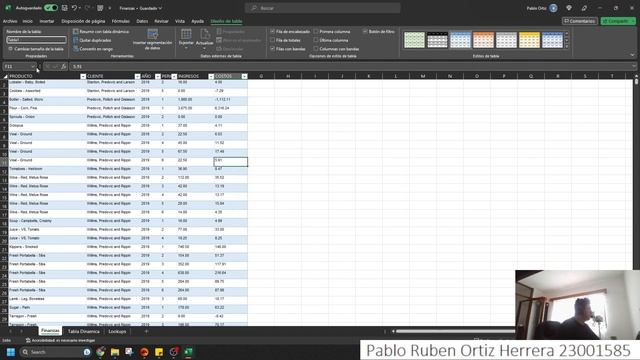
Task: Open the Windows Start menu
Action: pos(11,352)
